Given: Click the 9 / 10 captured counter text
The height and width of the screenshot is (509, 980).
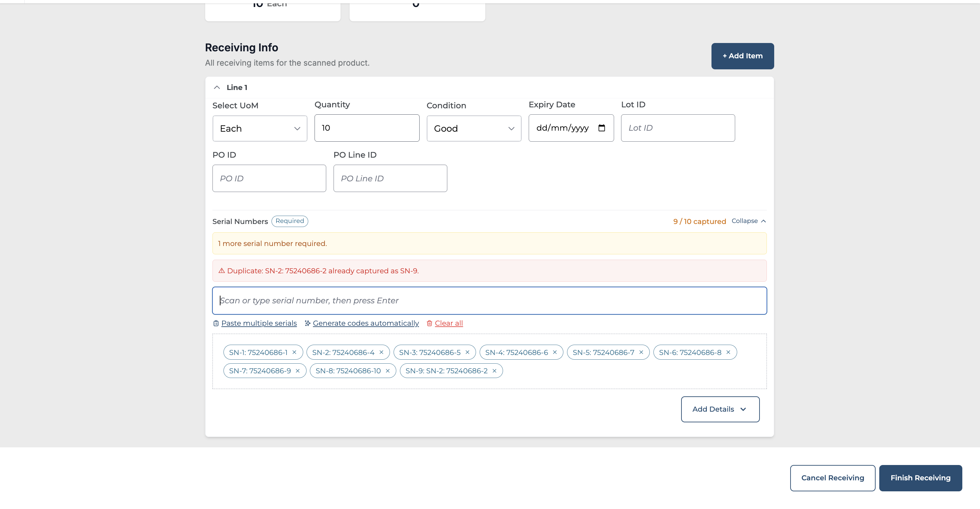Looking at the screenshot, I should (x=699, y=221).
